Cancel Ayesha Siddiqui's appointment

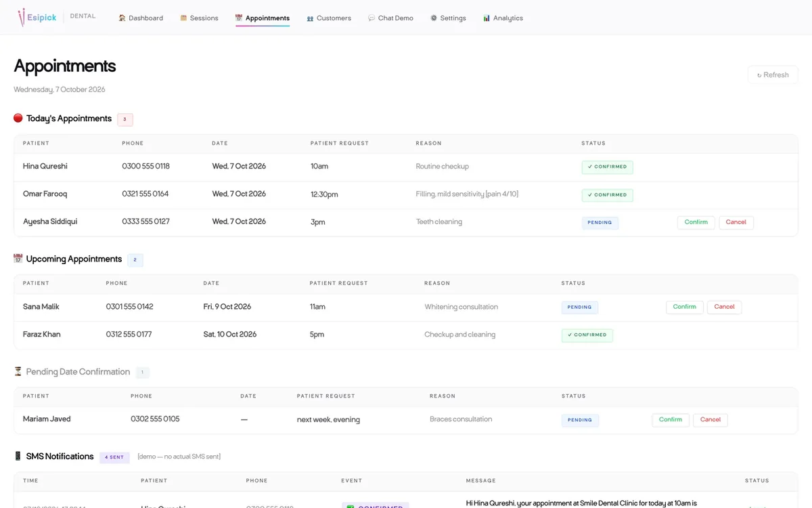click(736, 222)
